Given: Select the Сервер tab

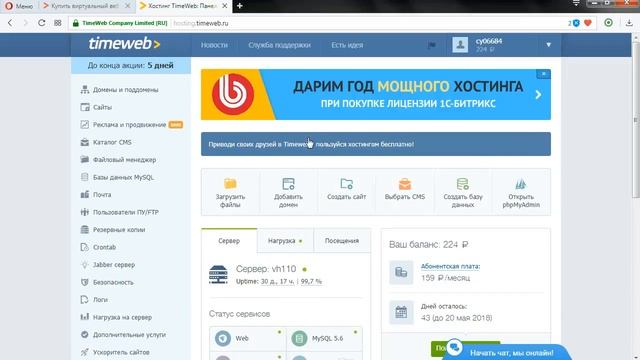Looking at the screenshot, I should pyautogui.click(x=229, y=241).
